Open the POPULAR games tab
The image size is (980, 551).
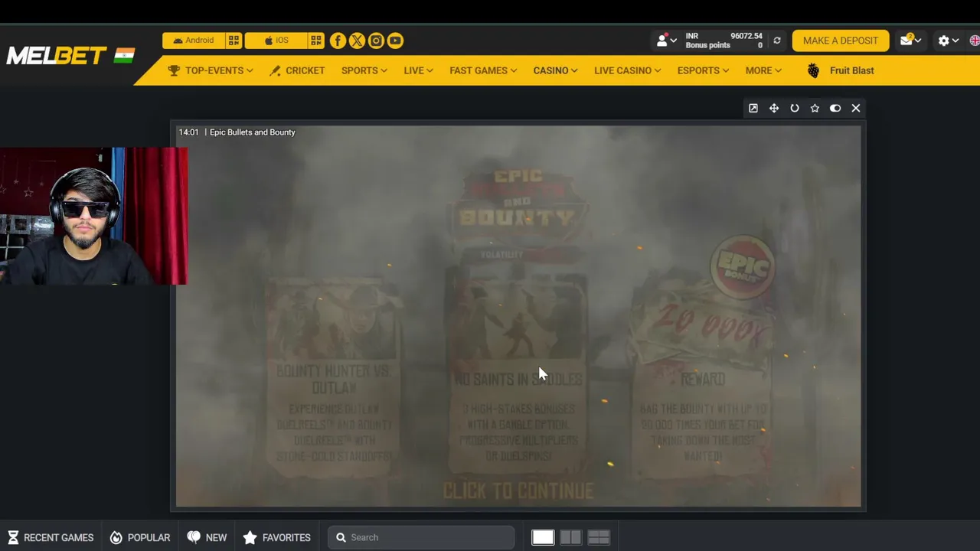(x=140, y=537)
